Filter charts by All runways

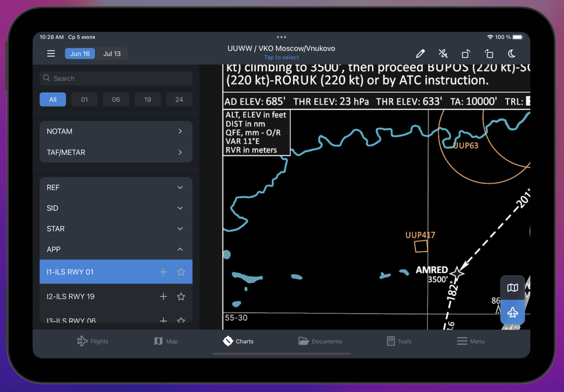click(x=53, y=99)
